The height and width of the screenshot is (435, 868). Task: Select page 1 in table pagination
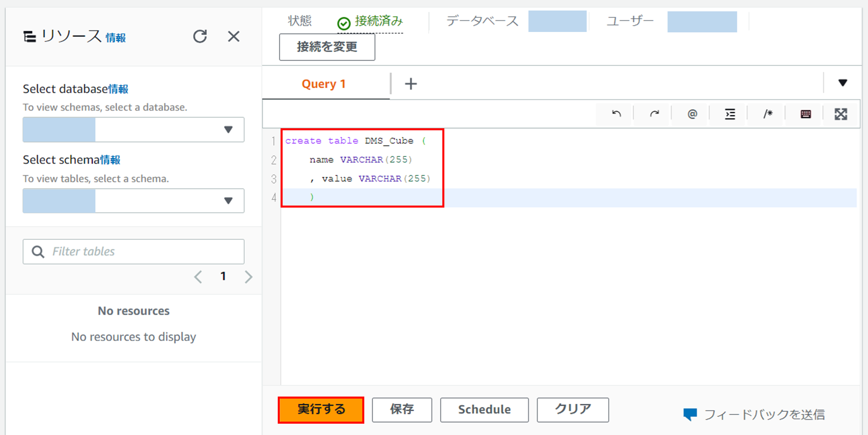coord(223,276)
